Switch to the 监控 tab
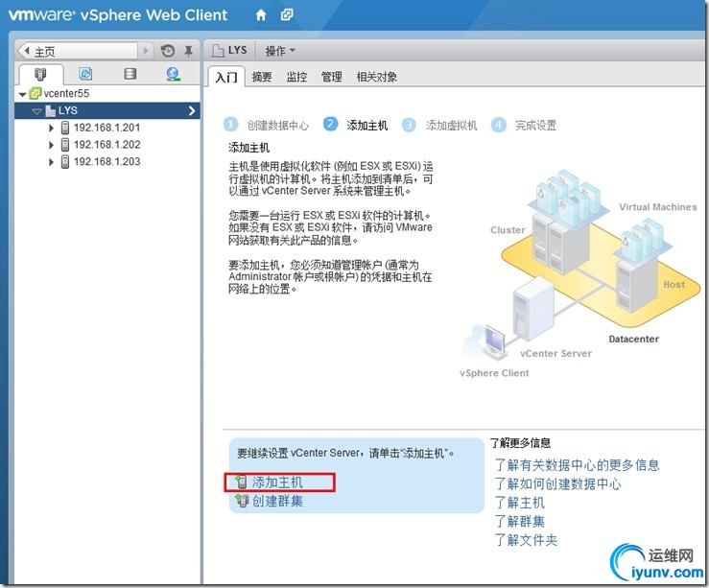This screenshot has height=588, width=709. [296, 77]
